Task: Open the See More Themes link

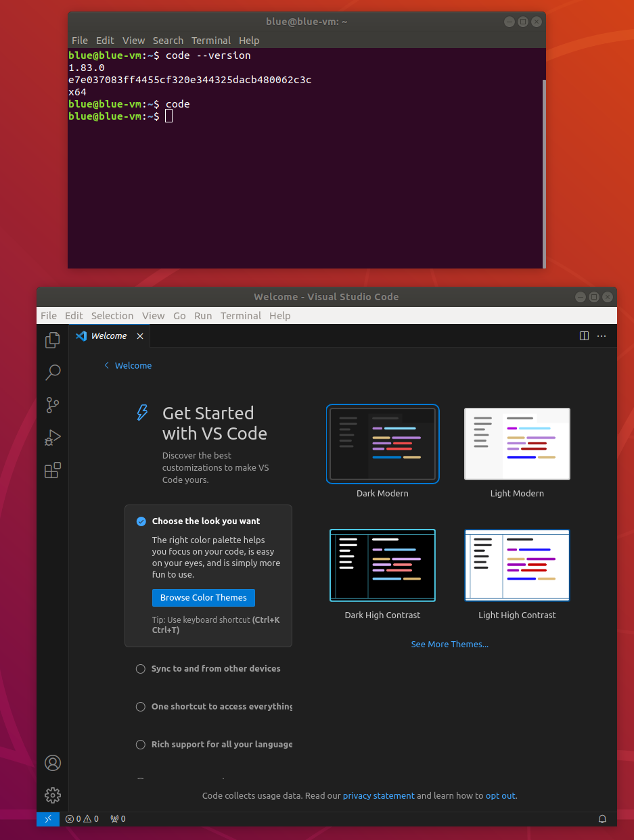Action: tap(450, 645)
